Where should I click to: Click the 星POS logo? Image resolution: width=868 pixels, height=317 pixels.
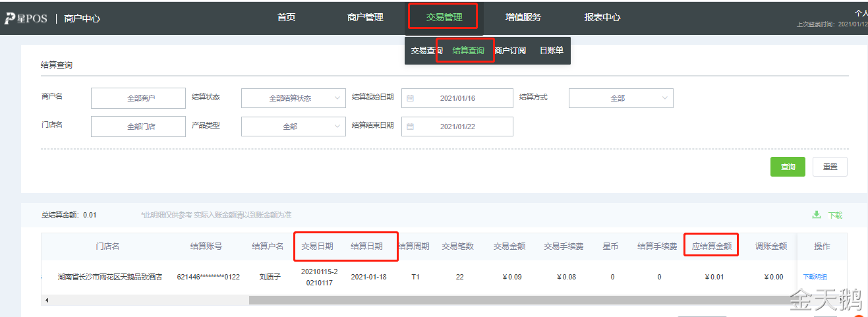(26, 18)
